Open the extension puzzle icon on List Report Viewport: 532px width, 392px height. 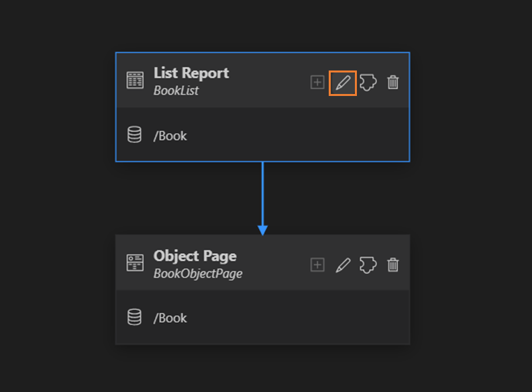pos(368,83)
